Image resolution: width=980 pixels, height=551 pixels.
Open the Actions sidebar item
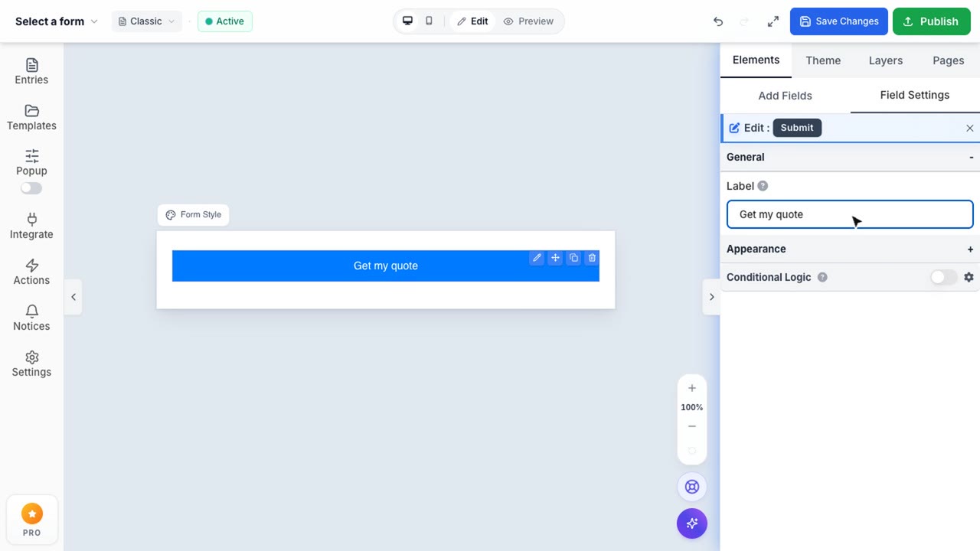tap(31, 272)
